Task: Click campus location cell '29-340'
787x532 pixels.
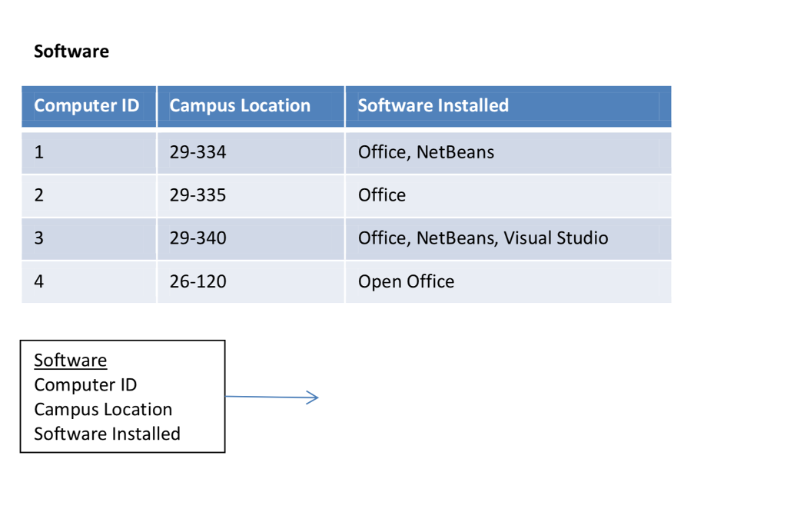Action: 251,239
